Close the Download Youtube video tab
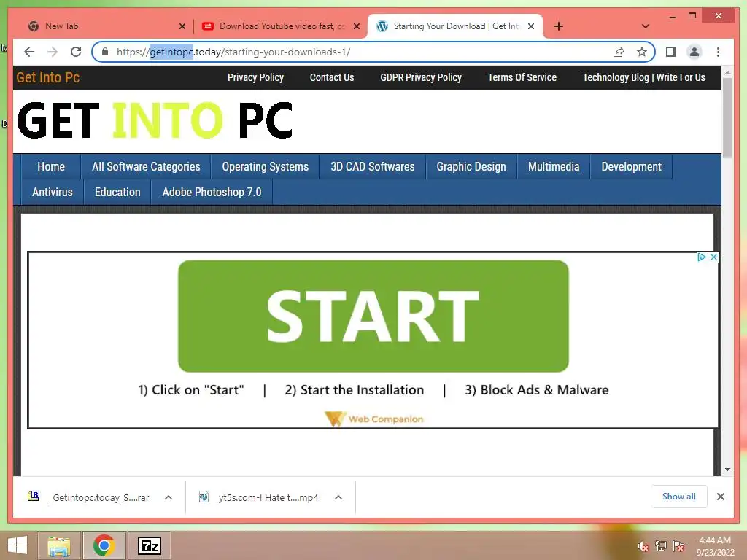Viewport: 747px width, 560px height. [x=356, y=26]
